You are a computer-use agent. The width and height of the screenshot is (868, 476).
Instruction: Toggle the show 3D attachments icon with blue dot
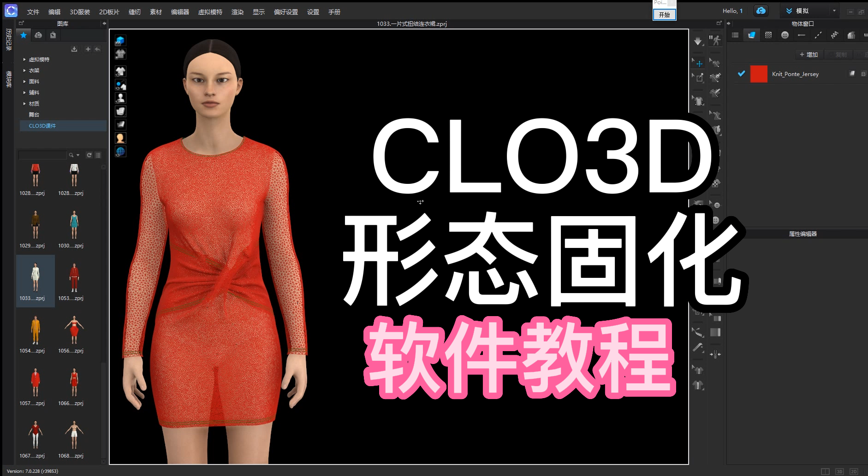click(120, 85)
